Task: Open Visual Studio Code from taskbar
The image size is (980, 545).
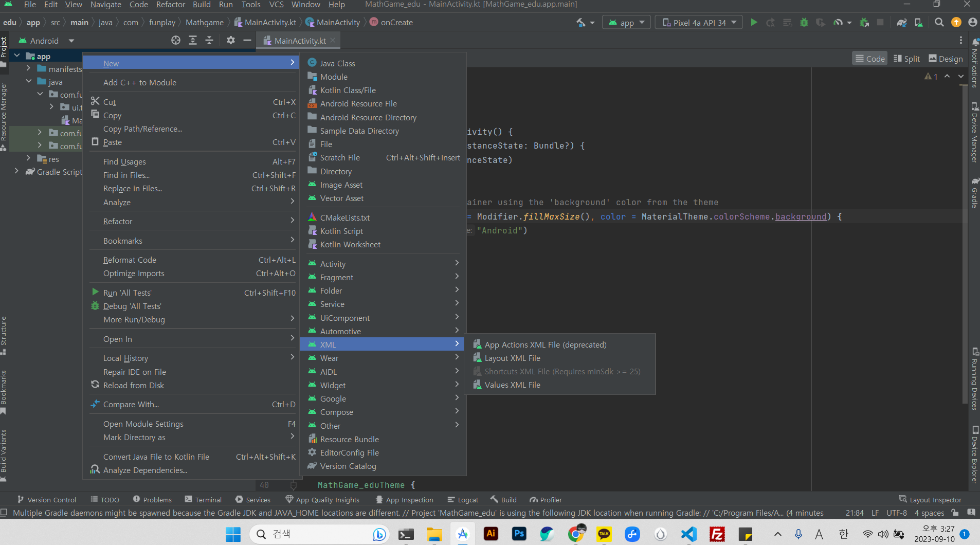Action: point(688,534)
